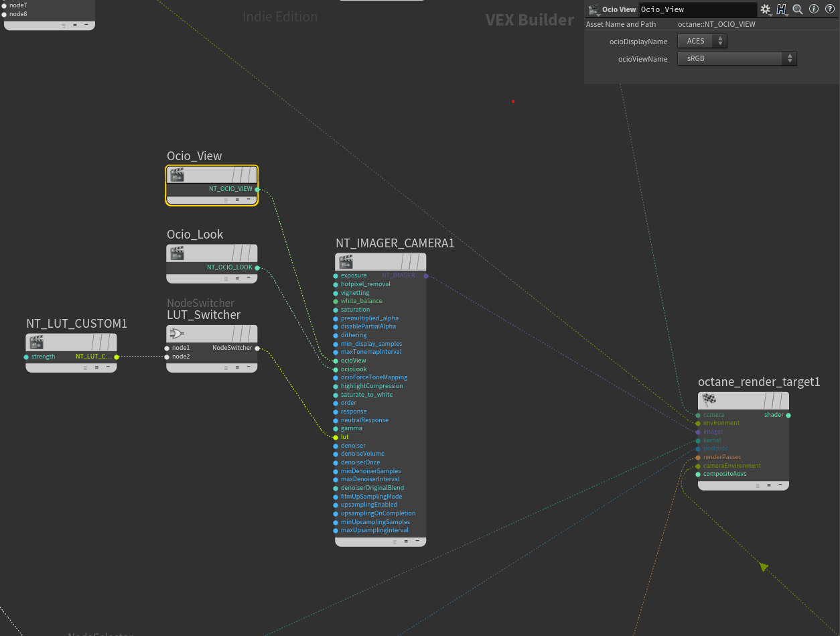Click the plug icon on LUT_Switcher node
Viewport: 840px width, 636px height.
(177, 334)
